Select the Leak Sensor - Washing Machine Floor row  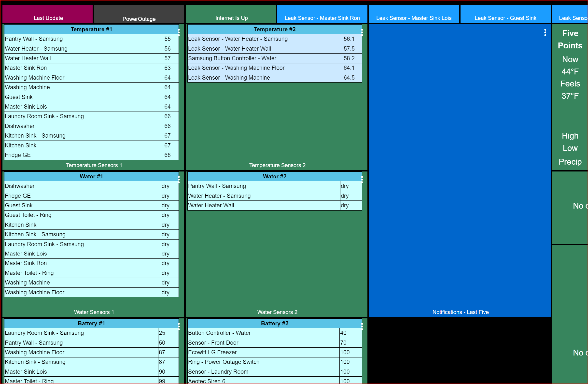[x=264, y=68]
